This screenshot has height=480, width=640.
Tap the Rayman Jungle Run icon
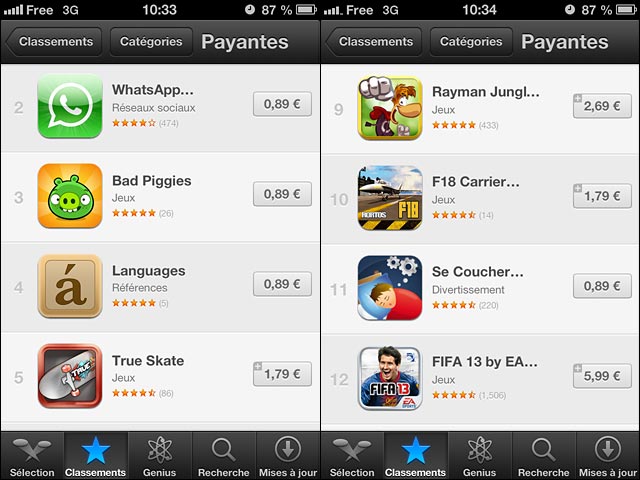coord(390,108)
